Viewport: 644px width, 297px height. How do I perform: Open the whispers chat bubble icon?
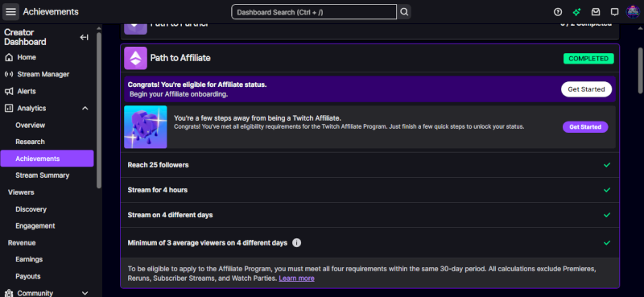point(614,12)
